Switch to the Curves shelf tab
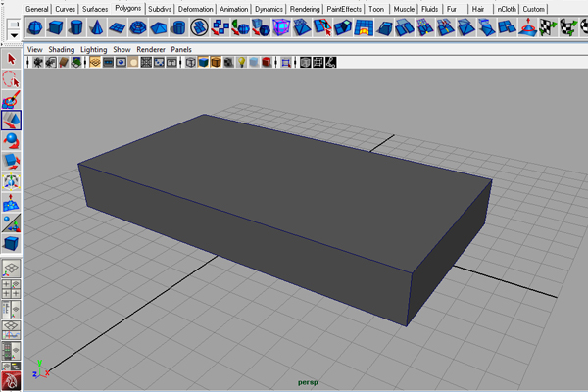 (x=66, y=8)
